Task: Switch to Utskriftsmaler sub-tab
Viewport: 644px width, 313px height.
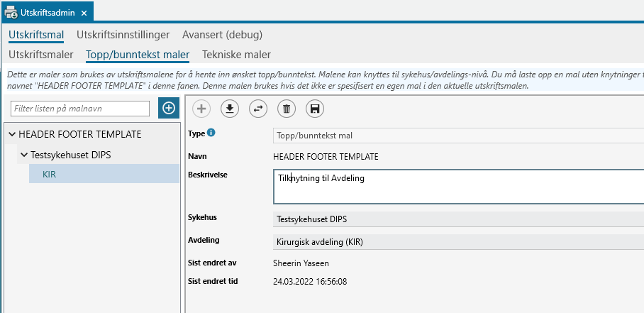Action: coord(41,55)
